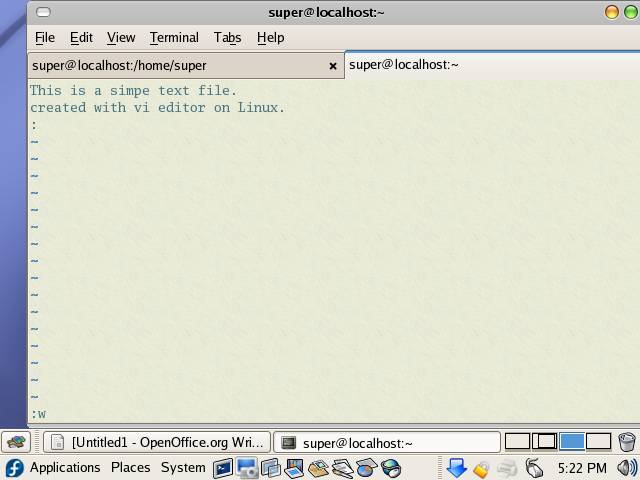This screenshot has width=640, height=480.
Task: Close the /home/super terminal tab
Action: pos(333,66)
